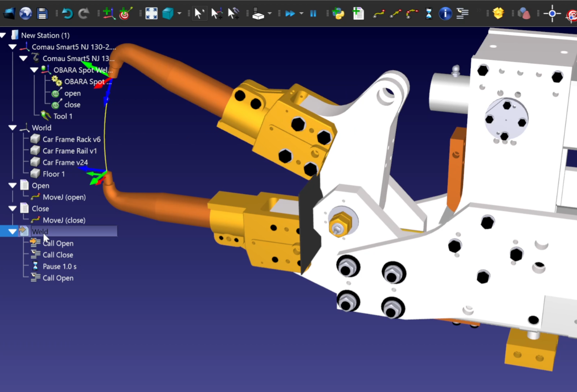The image size is (577, 392).
Task: Open the view orientation dropdown beside the cube
Action: tap(178, 14)
